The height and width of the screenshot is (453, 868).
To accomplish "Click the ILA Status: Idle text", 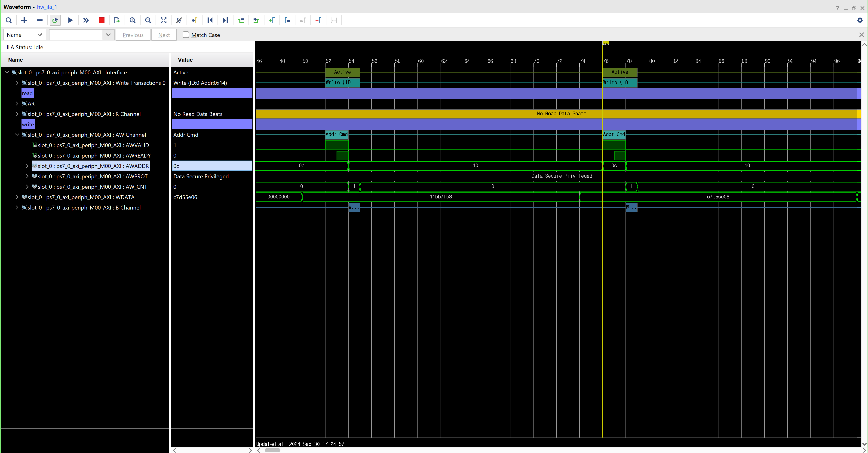I will 25,47.
